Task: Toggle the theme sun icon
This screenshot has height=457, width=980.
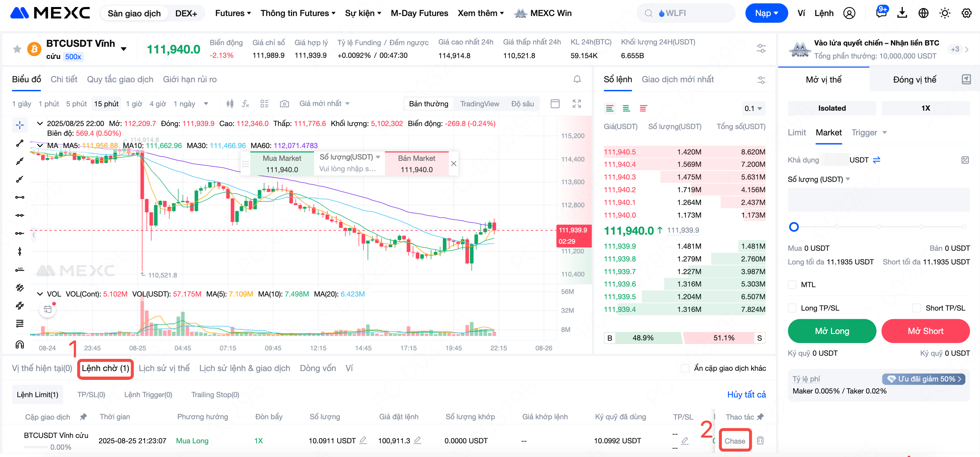Action: tap(944, 13)
